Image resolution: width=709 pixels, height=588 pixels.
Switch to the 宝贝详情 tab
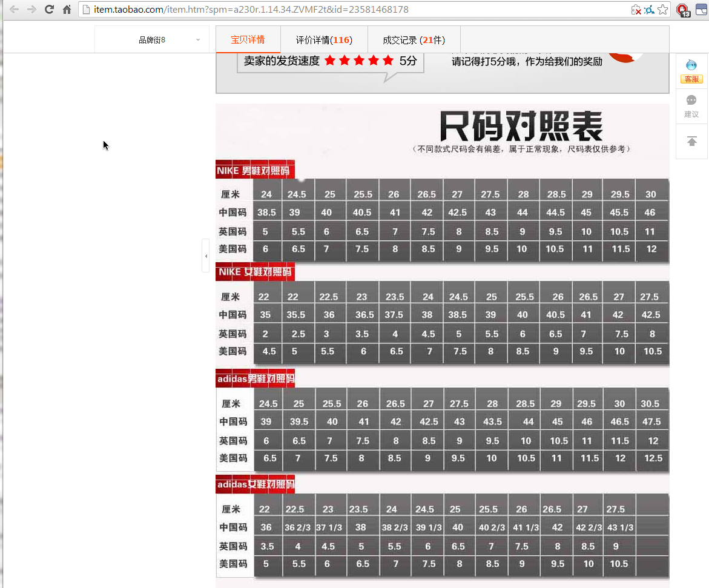[x=248, y=39]
